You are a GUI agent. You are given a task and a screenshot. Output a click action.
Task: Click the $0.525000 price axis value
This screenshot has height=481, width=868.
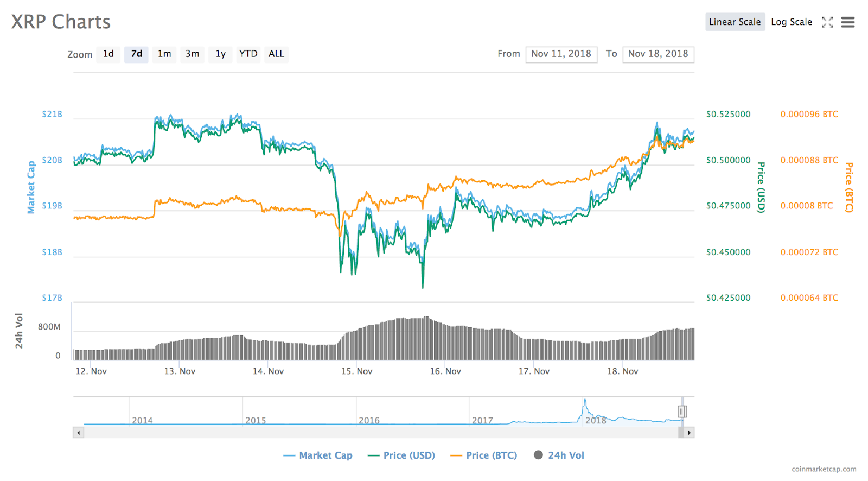coord(729,115)
